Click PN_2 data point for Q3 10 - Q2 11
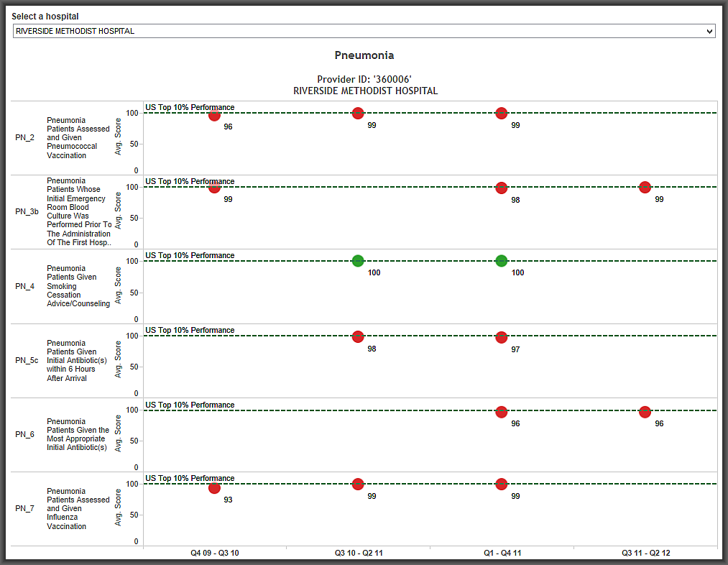The width and height of the screenshot is (728, 565). [x=357, y=113]
